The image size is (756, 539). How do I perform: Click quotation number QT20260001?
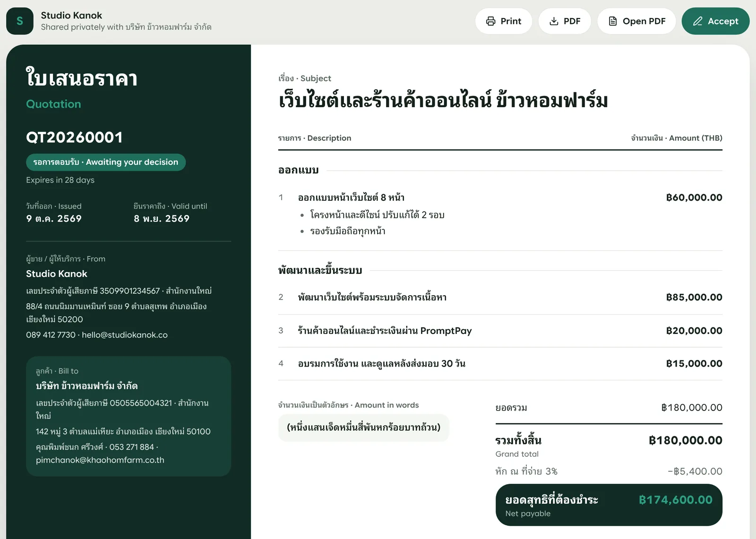(74, 137)
